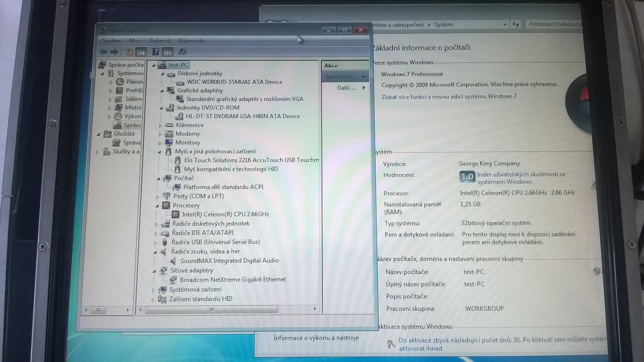Click the device tree's horizontal scrollbar

(x=211, y=310)
